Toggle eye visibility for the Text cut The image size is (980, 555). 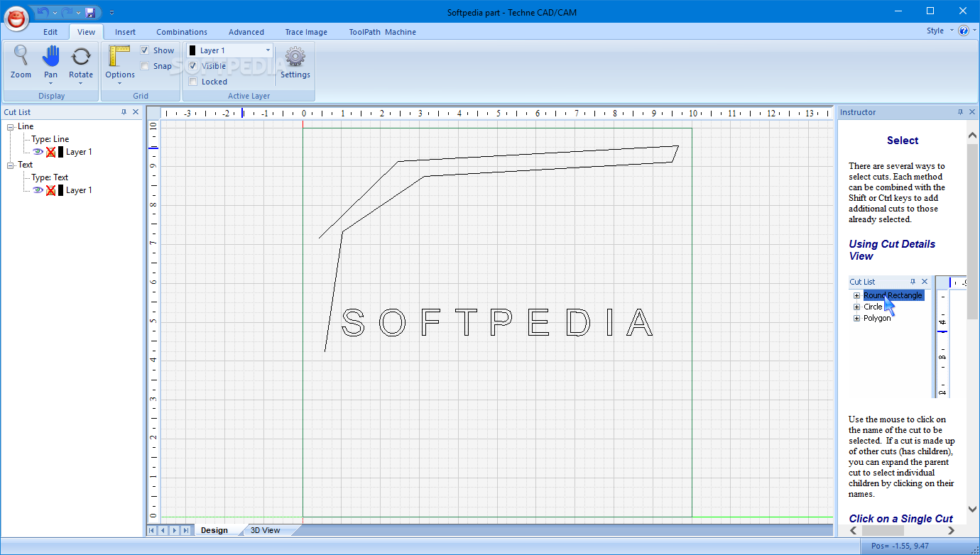[38, 189]
